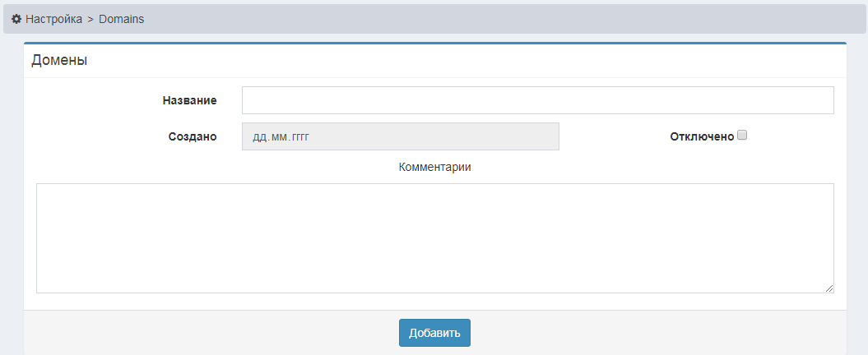The width and height of the screenshot is (868, 355).
Task: Click the Комментарии label
Action: tap(434, 167)
